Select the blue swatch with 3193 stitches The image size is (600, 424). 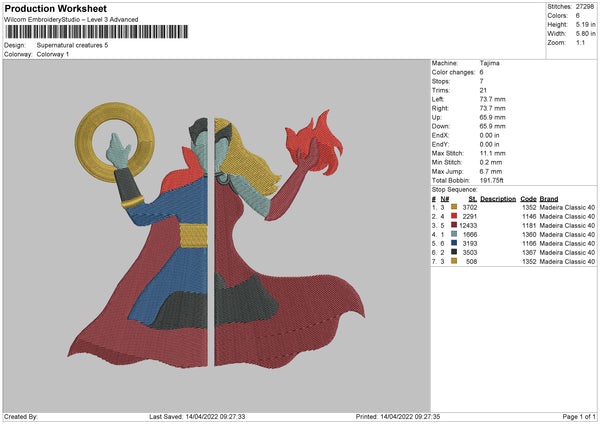click(455, 243)
